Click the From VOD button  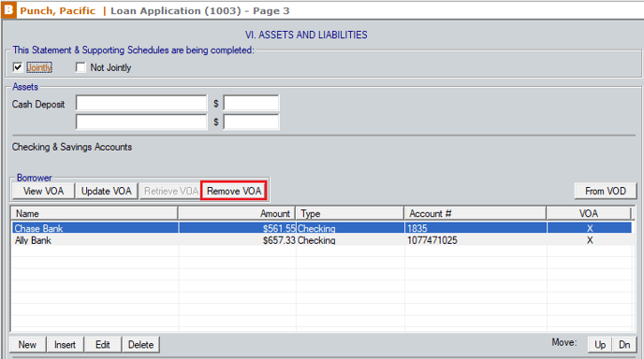[x=606, y=192]
